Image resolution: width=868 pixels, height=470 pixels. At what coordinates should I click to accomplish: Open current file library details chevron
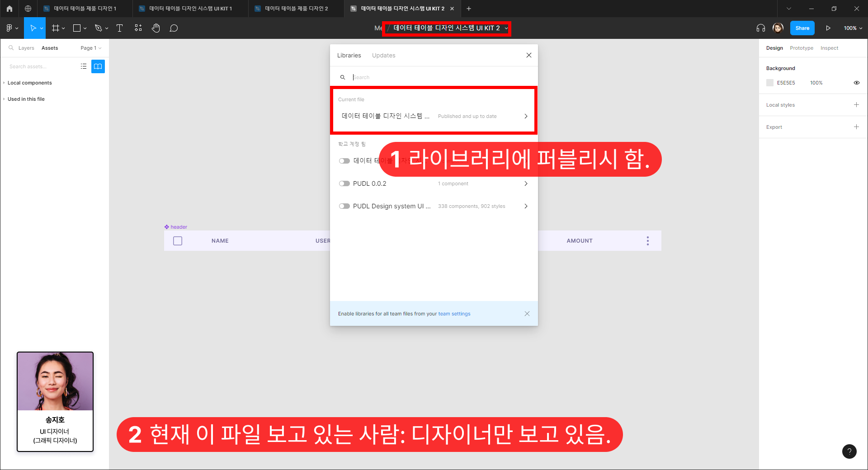click(x=526, y=116)
